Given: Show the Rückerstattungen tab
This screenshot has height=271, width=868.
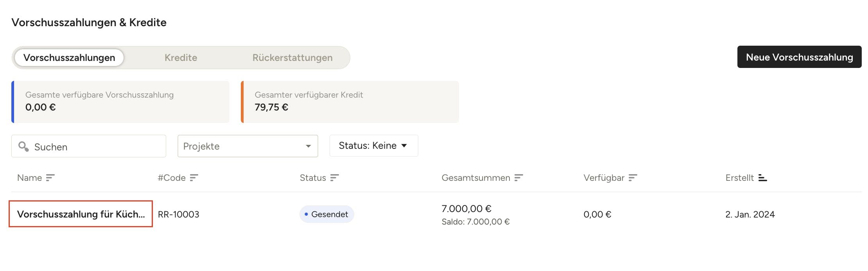Looking at the screenshot, I should (292, 58).
